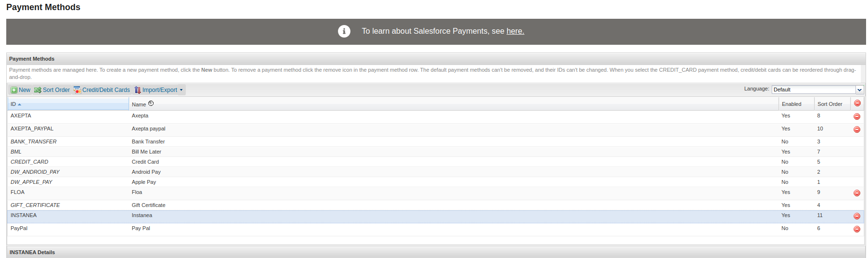Click the Sort Order column header
The height and width of the screenshot is (258, 868).
click(829, 104)
